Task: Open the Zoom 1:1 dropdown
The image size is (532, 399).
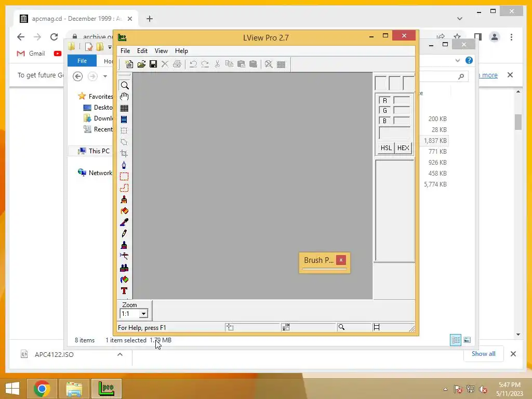Action: (143, 314)
